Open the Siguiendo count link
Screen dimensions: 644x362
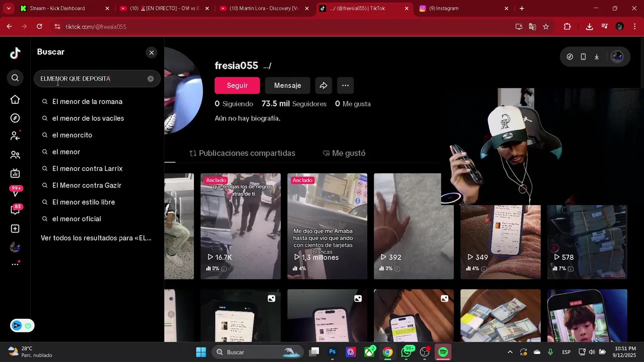click(234, 104)
